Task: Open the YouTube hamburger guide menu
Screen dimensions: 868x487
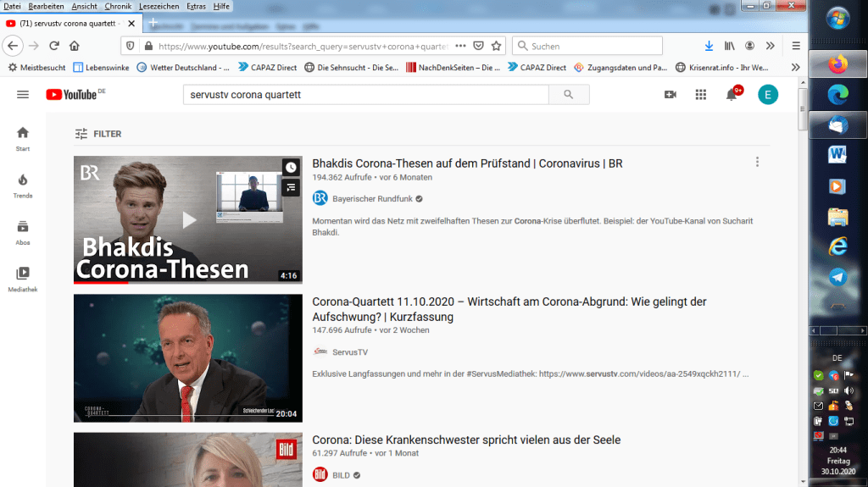Action: (x=23, y=95)
